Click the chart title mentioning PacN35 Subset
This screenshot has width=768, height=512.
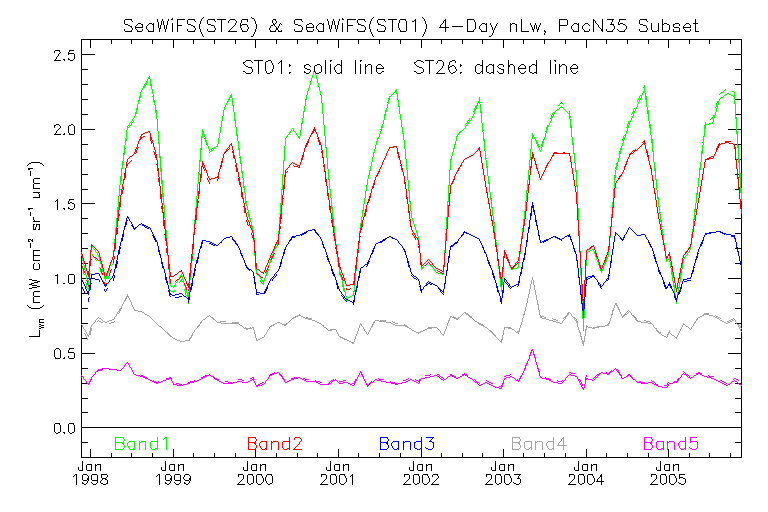click(411, 25)
